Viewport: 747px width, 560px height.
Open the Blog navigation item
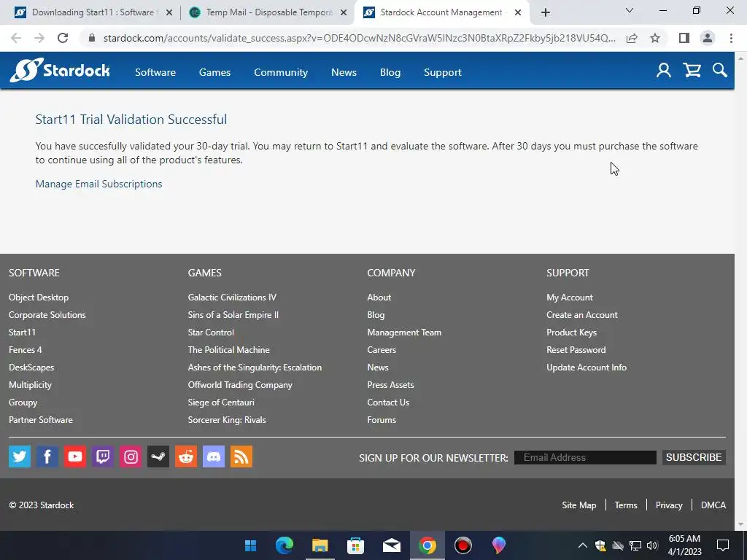coord(390,72)
